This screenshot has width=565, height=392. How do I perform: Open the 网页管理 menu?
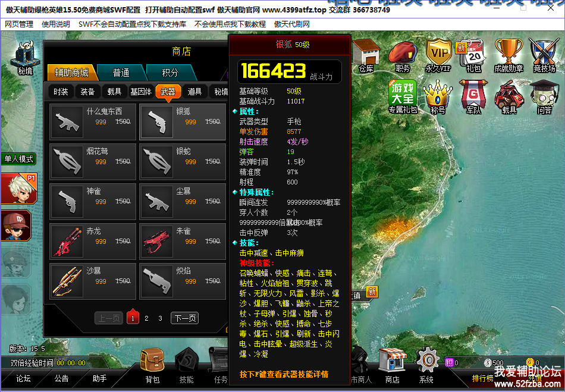coord(19,24)
